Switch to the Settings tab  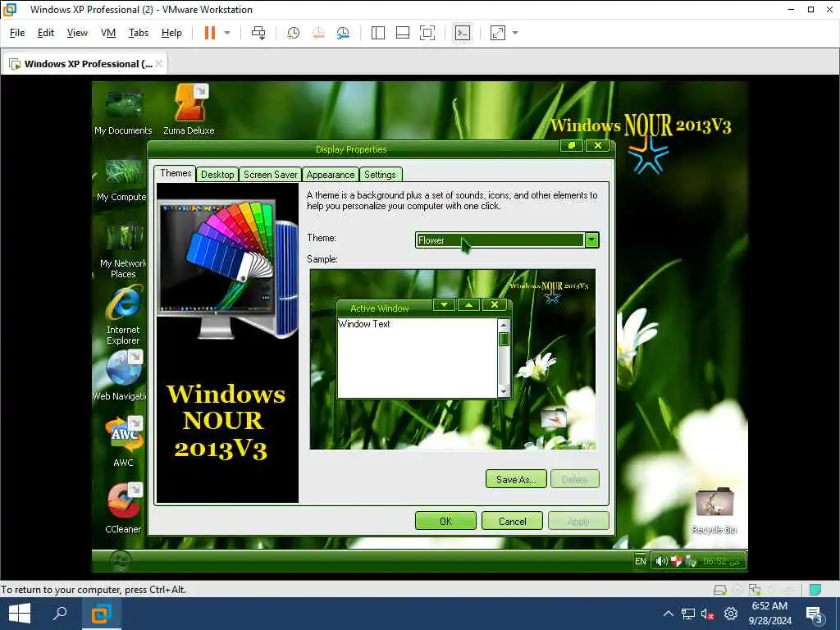(x=380, y=175)
